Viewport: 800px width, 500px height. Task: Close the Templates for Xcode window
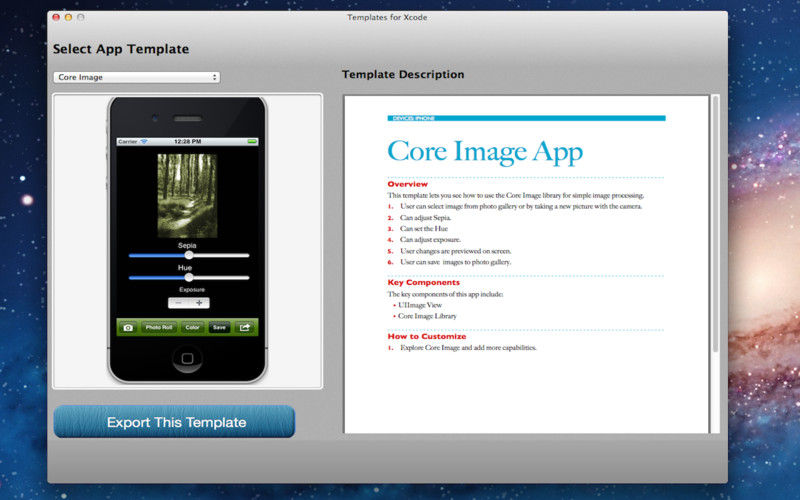click(x=56, y=17)
